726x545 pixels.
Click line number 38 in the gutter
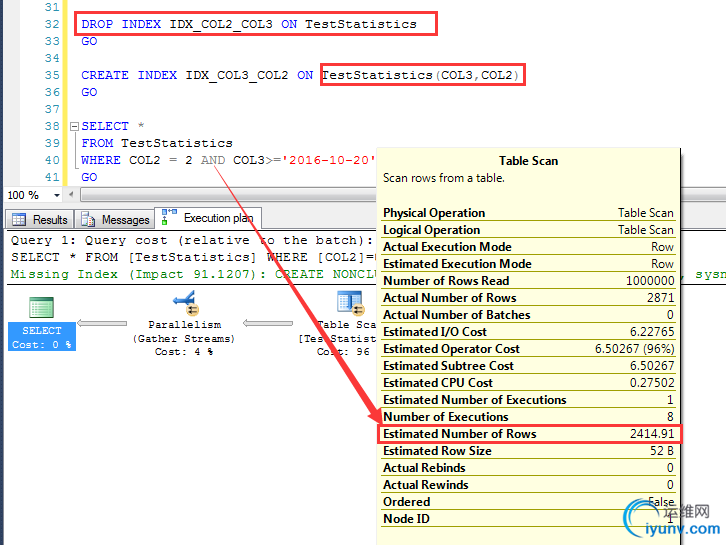coord(52,126)
